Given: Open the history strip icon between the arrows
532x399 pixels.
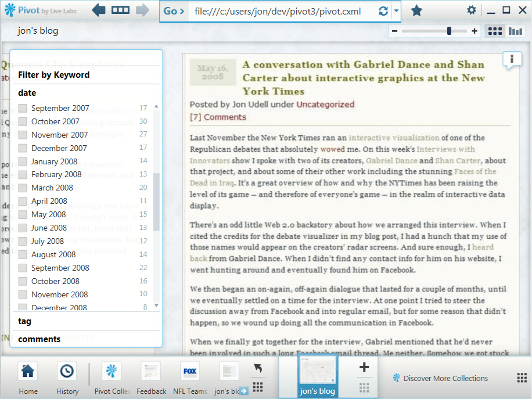Looking at the screenshot, I should (120, 10).
